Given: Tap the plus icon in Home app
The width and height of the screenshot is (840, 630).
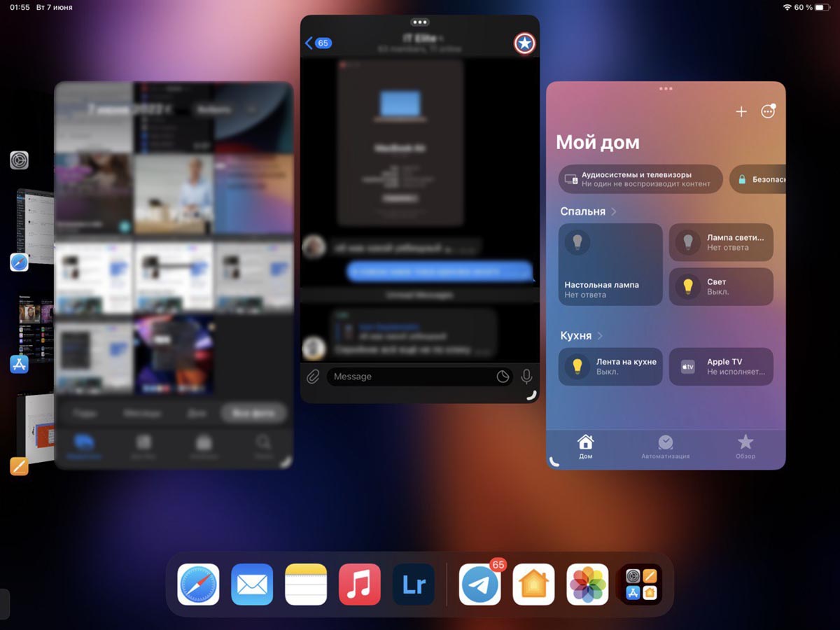Looking at the screenshot, I should click(741, 112).
